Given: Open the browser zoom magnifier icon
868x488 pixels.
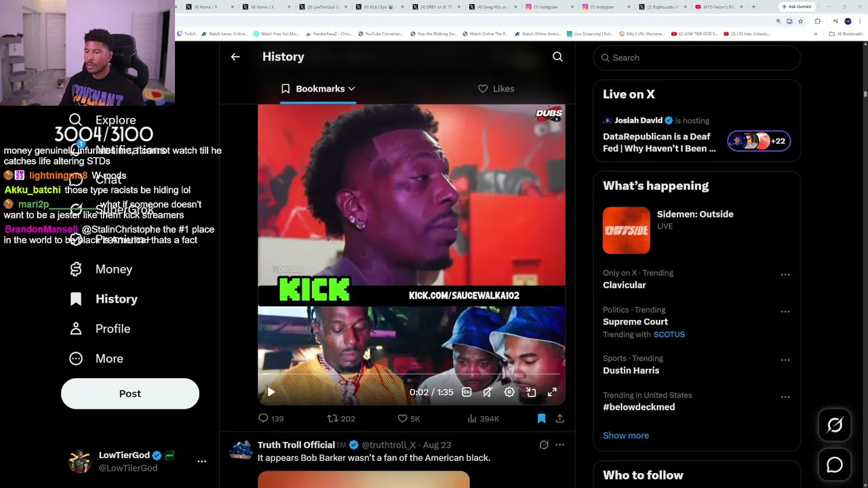Looking at the screenshot, I should [778, 21].
